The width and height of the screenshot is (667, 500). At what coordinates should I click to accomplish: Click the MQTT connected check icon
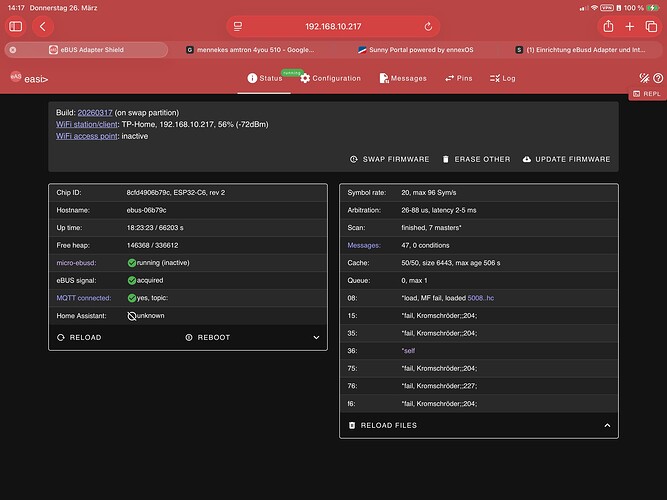(x=132, y=298)
